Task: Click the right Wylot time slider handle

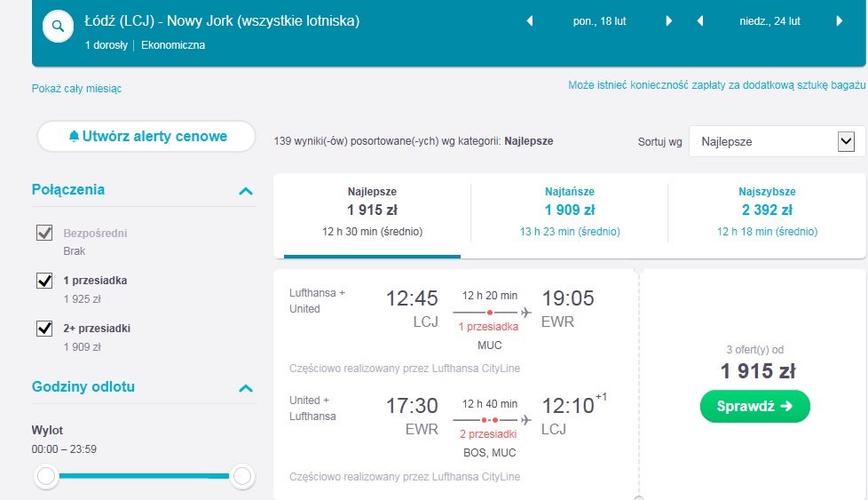Action: click(x=242, y=476)
